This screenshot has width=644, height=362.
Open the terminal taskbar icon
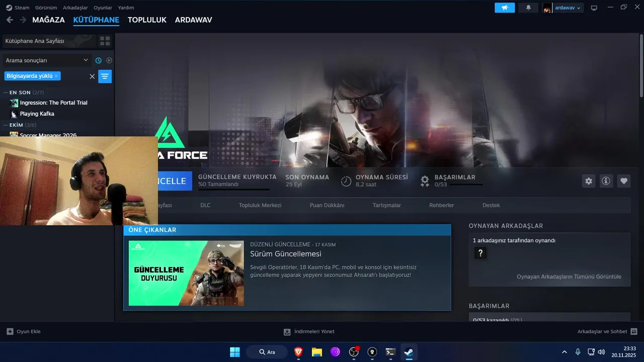[x=390, y=352]
